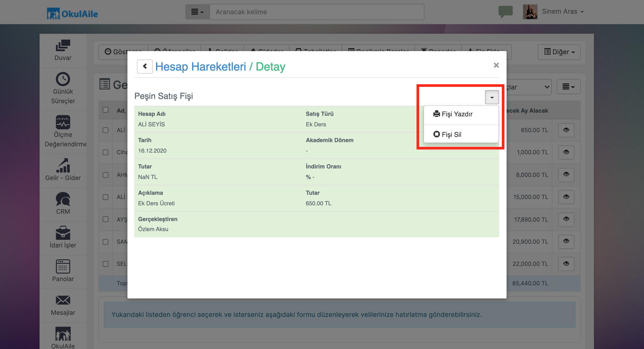Click the delete icon for Fişi Sil

[437, 134]
